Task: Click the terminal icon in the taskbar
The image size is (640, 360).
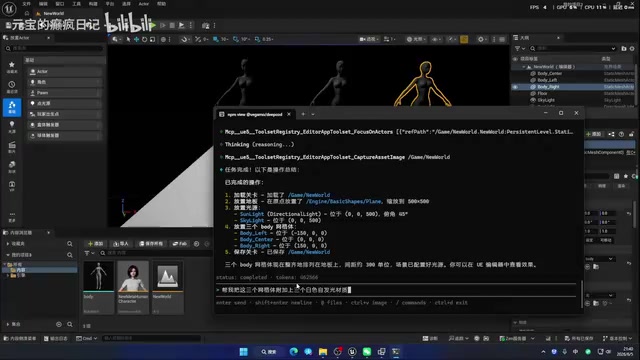Action: (x=396, y=351)
